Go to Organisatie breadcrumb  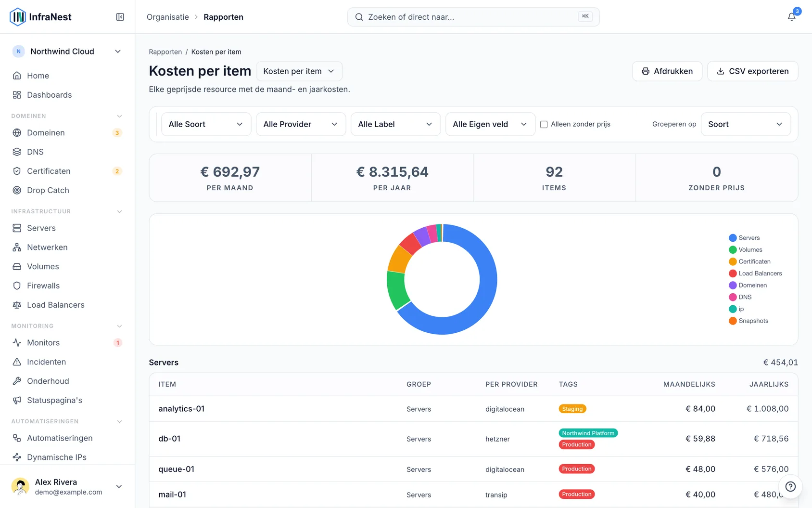[x=168, y=17]
